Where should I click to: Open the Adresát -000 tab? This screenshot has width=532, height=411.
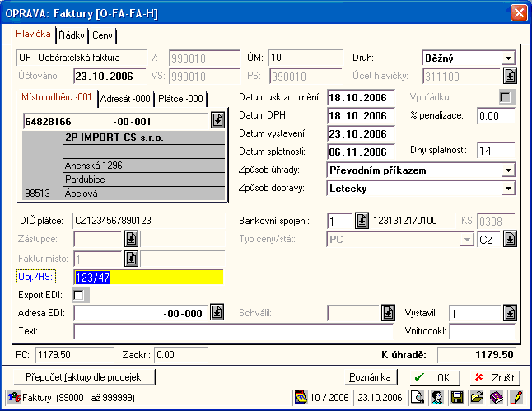pos(125,99)
